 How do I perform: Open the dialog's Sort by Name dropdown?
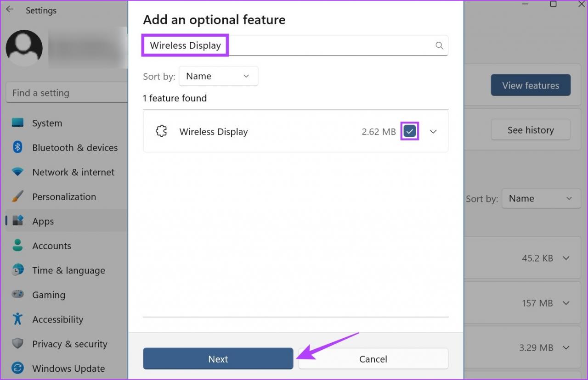218,76
